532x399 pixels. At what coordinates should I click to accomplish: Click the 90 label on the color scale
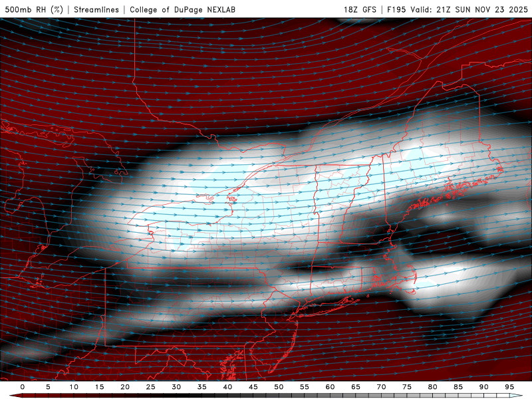coord(483,387)
